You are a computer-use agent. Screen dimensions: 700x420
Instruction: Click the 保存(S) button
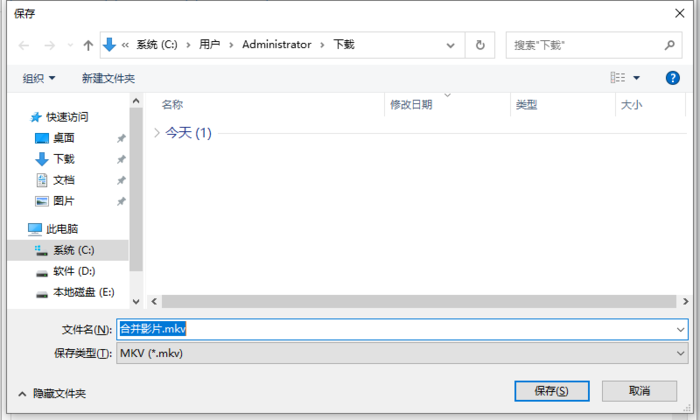[x=552, y=390]
